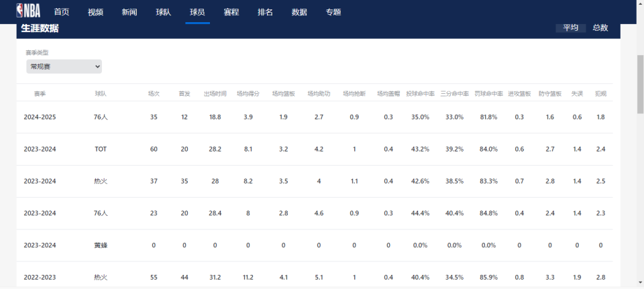Image resolution: width=644 pixels, height=289 pixels.
Task: Click the NBA logo icon
Action: click(x=28, y=11)
